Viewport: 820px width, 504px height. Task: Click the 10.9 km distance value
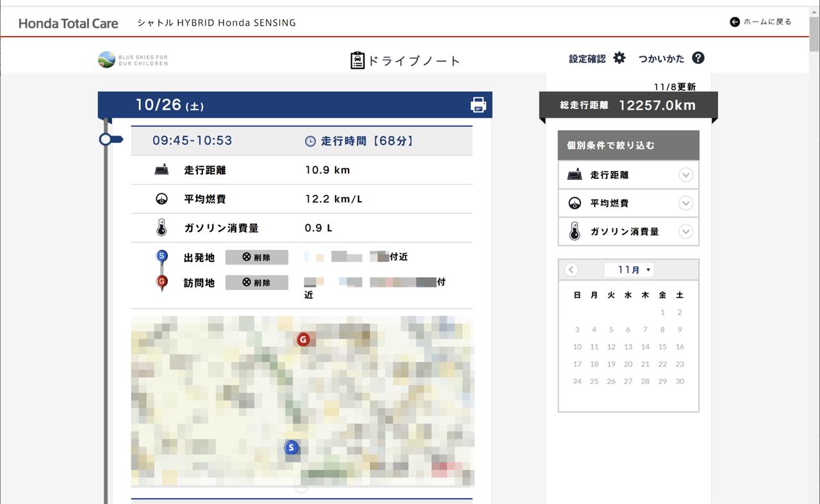coord(327,170)
